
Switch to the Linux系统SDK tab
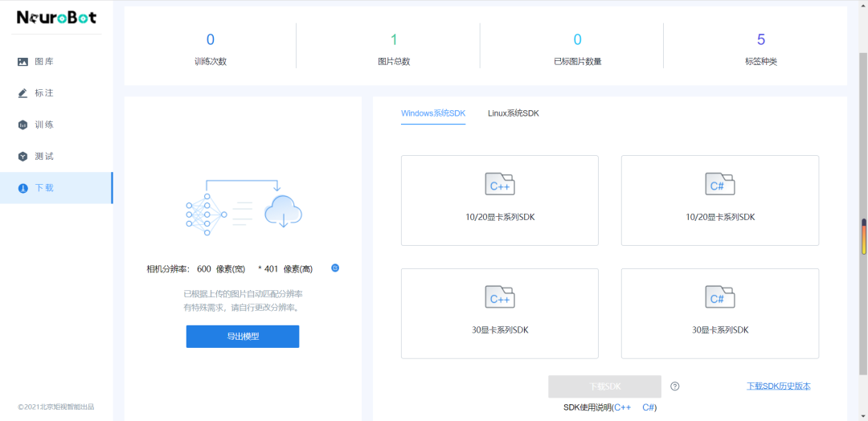pos(513,113)
